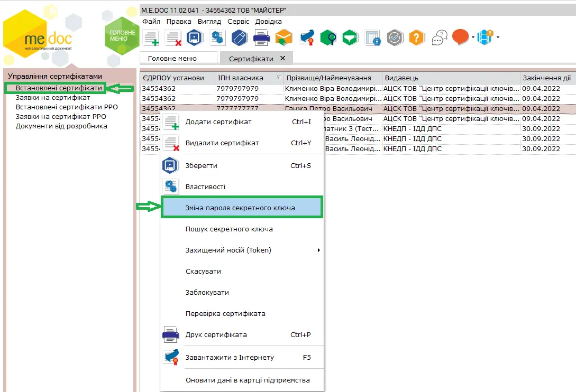Click the save disk toolbar icon
576x392 pixels.
(195, 38)
